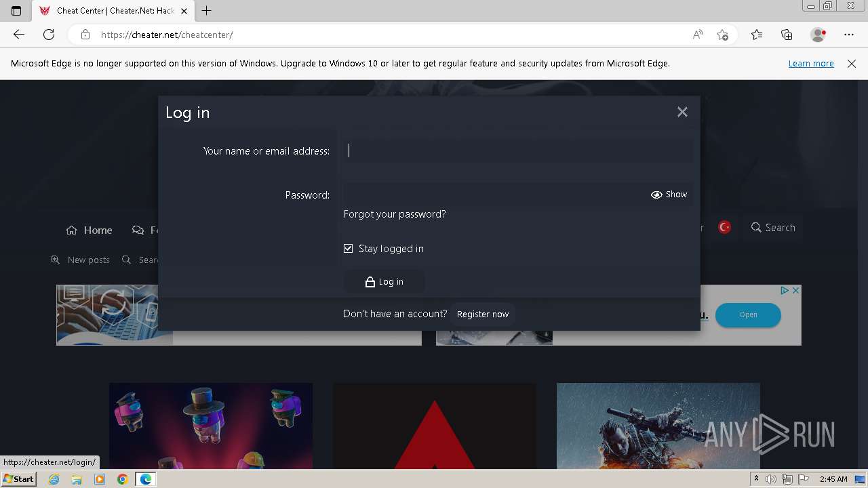Open media player taskbar icon
The image size is (868, 488).
(x=100, y=479)
